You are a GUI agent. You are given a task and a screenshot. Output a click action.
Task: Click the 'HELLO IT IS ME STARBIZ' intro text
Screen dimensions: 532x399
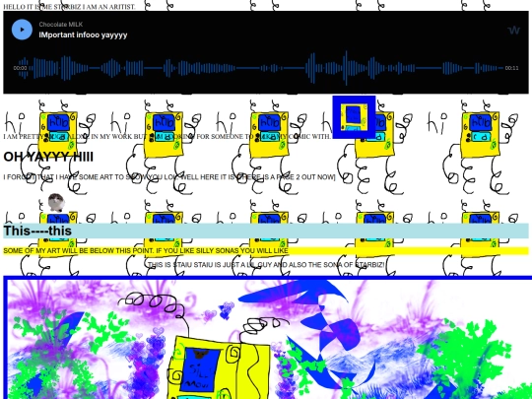pos(69,7)
